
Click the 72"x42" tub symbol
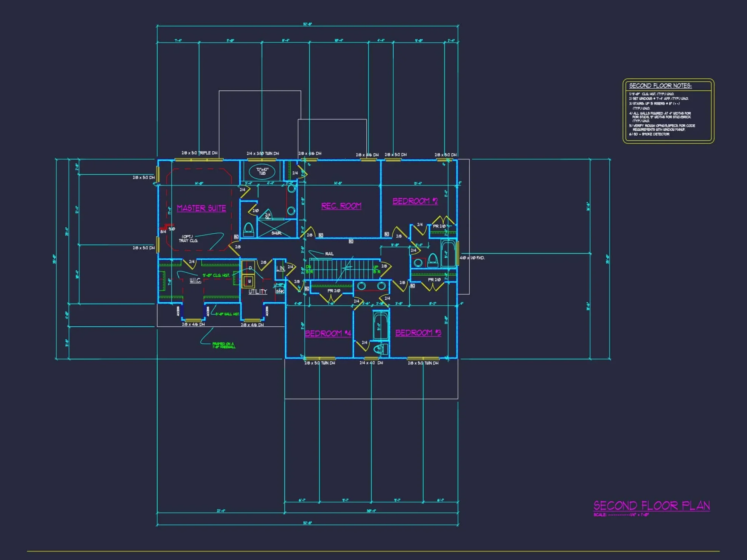coord(262,172)
